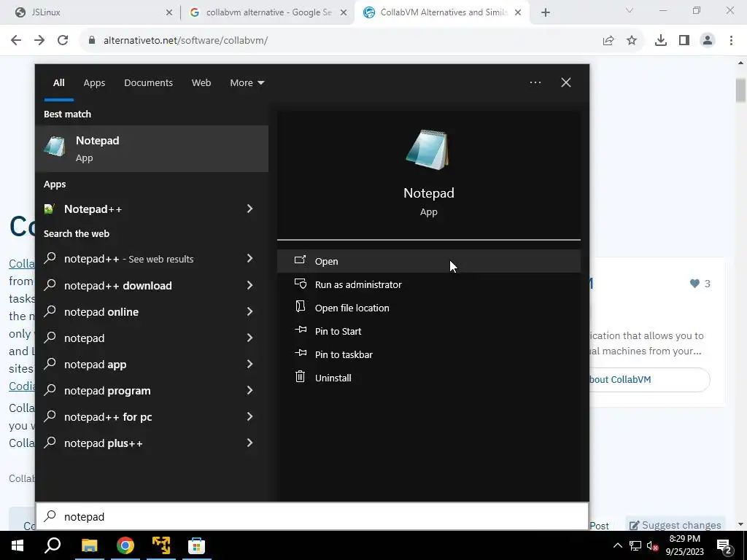
Task: Select the Notepad++ app icon
Action: point(49,209)
